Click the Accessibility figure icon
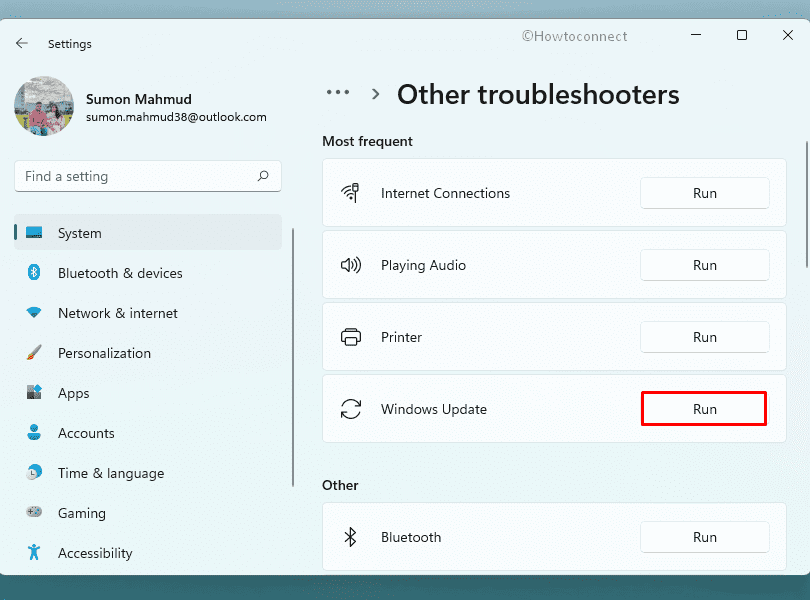 [x=34, y=552]
